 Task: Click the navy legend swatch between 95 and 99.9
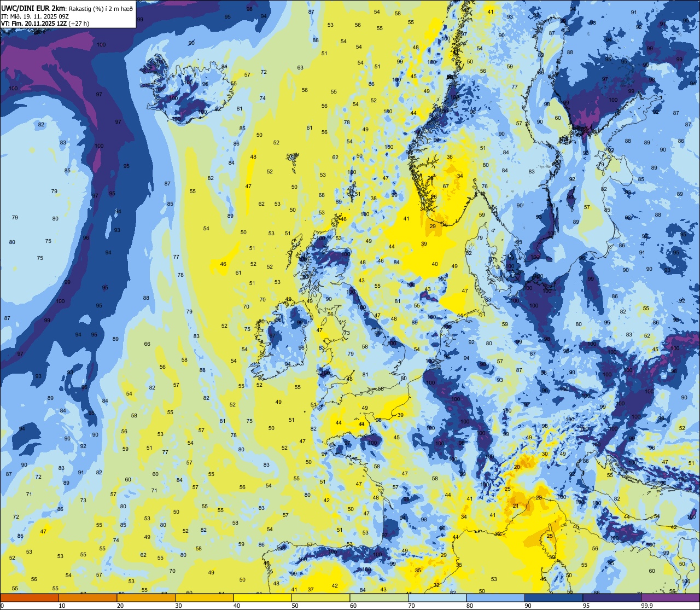(x=612, y=598)
